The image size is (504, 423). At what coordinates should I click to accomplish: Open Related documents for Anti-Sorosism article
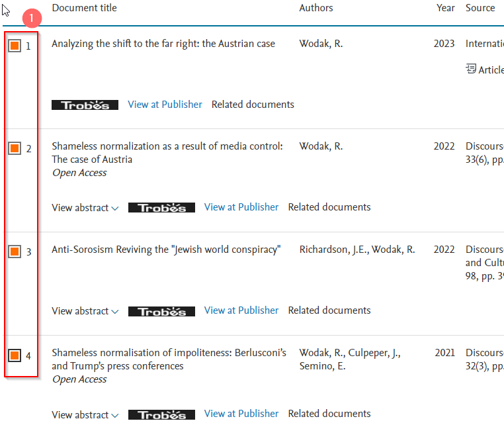click(329, 310)
